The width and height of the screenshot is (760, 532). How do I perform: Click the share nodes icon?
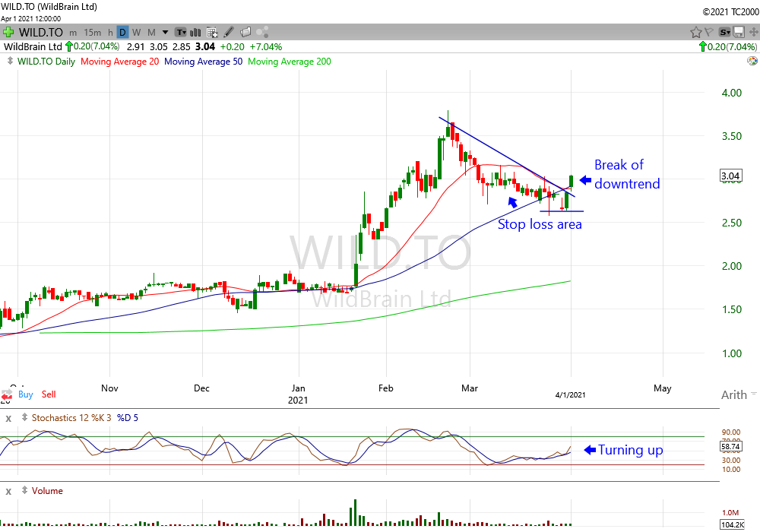click(263, 33)
